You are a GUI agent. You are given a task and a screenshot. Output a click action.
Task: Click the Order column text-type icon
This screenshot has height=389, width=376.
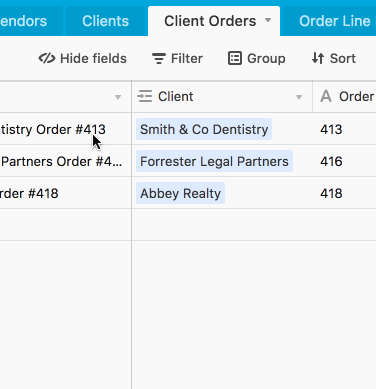coord(326,96)
